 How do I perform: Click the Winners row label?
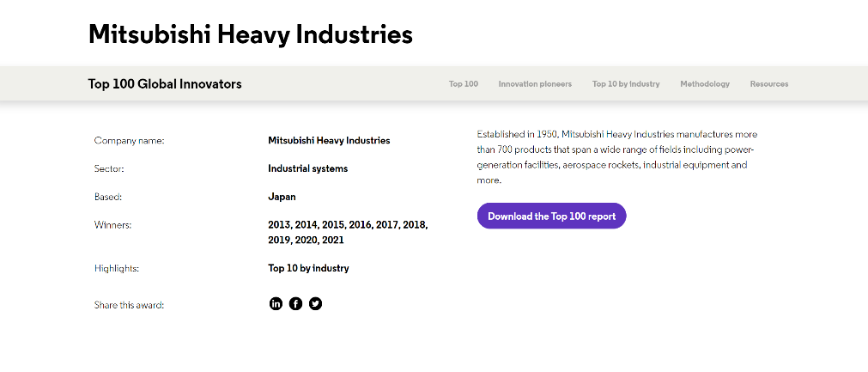pos(112,225)
